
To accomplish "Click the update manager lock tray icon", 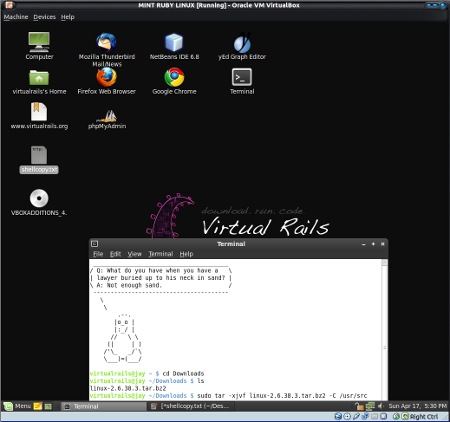I will 359,406.
